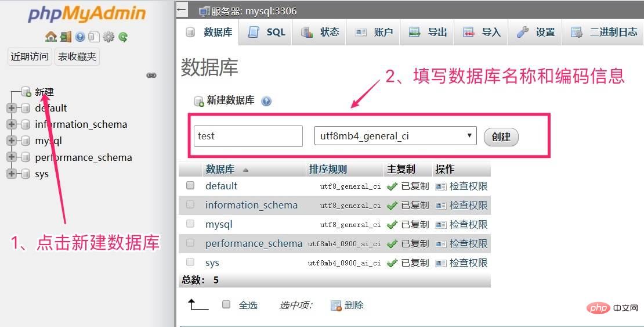The width and height of the screenshot is (644, 327).
Task: Click 检查权限 link for mysql row
Action: [x=468, y=225]
